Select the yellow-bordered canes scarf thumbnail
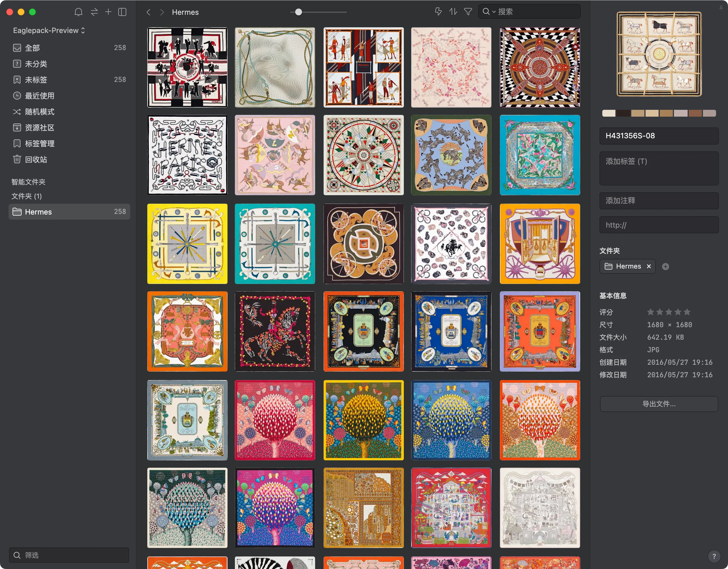The image size is (728, 569). point(187,244)
